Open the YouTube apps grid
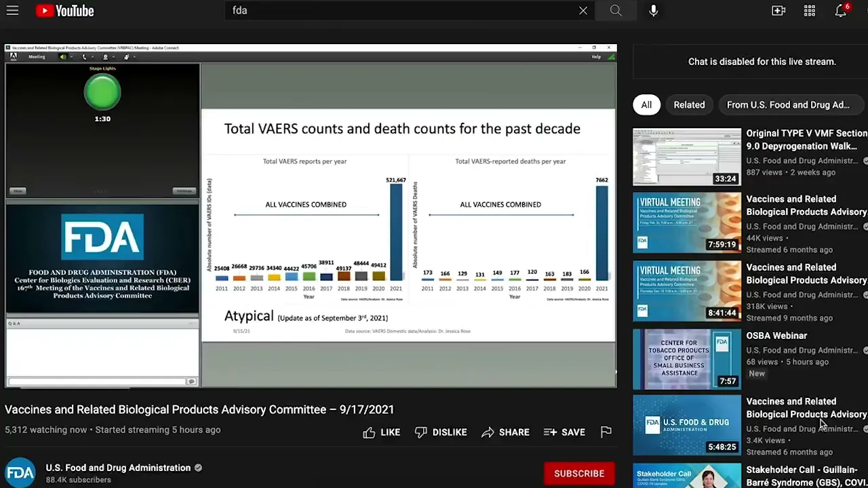Image resolution: width=868 pixels, height=488 pixels. tap(810, 11)
